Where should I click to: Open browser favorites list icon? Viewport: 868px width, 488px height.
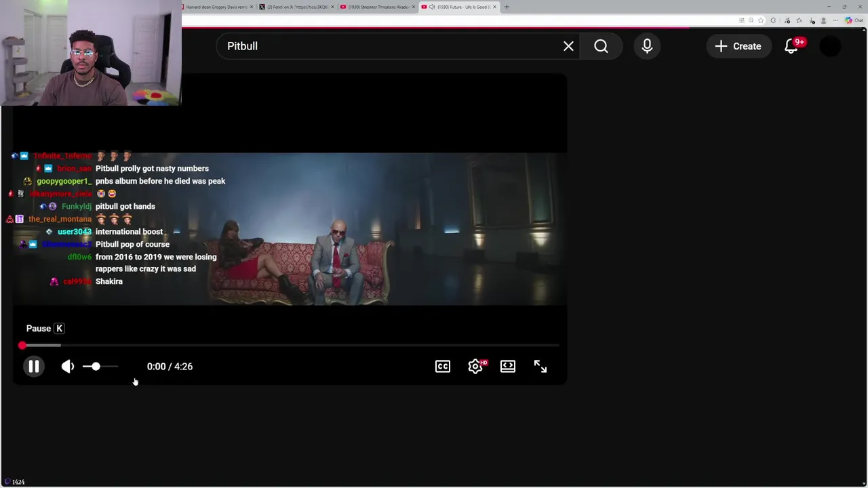tap(799, 20)
